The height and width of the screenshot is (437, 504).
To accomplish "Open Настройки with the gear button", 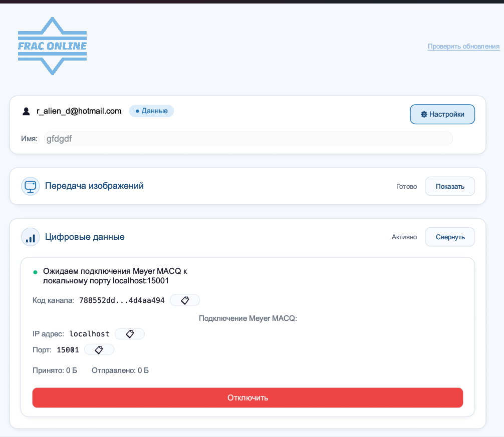I will point(442,114).
